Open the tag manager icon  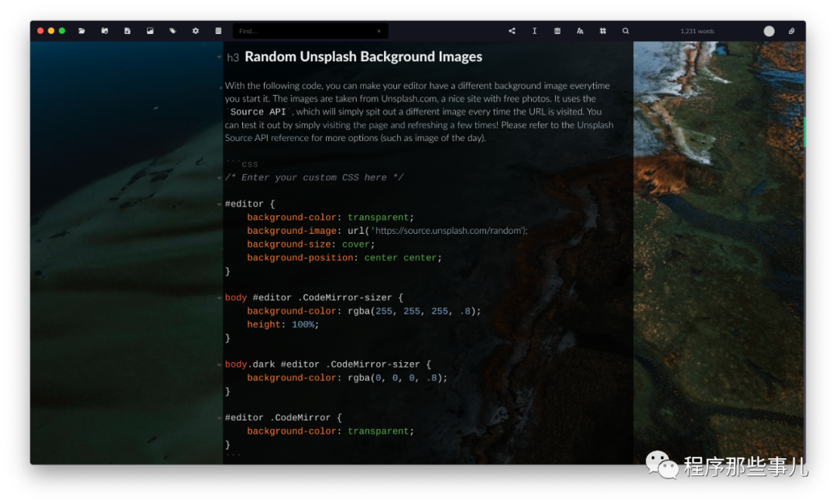[173, 31]
